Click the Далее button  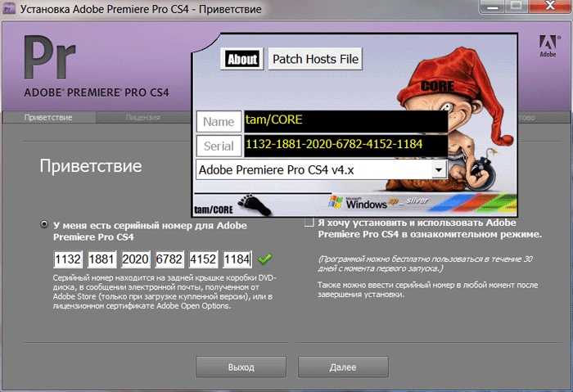(x=343, y=367)
